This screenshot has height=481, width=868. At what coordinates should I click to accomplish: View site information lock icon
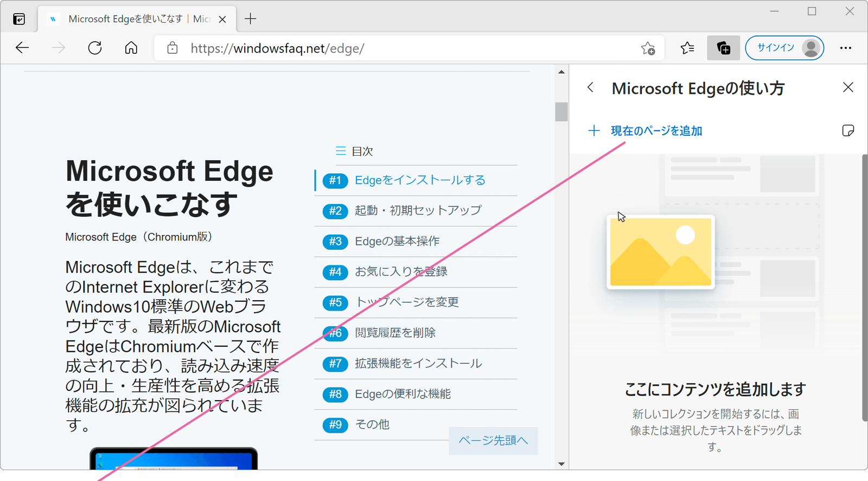(x=172, y=48)
